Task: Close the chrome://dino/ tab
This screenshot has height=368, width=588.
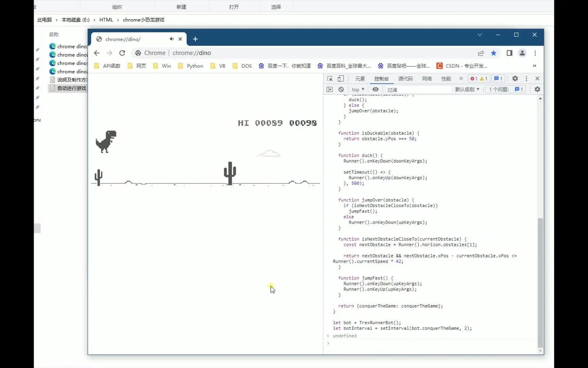Action: click(180, 39)
